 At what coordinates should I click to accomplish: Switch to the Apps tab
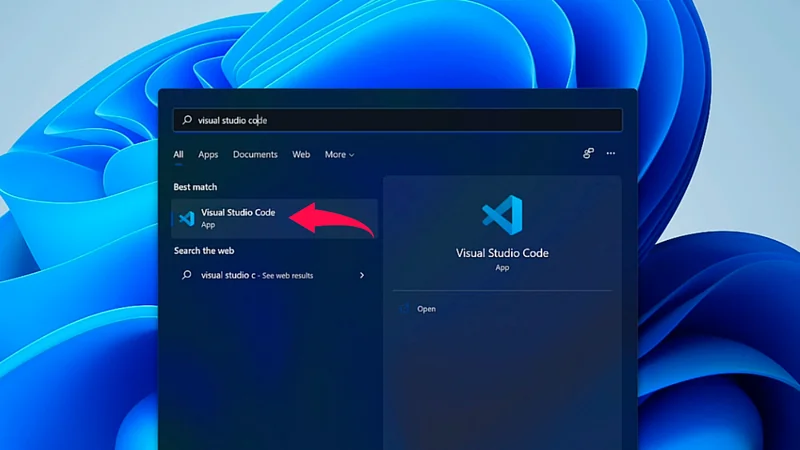(208, 155)
